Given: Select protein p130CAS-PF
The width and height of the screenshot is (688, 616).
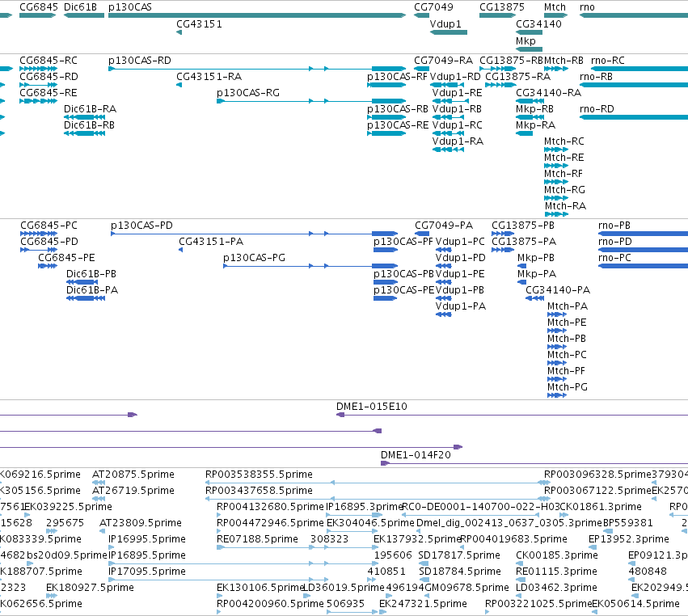Looking at the screenshot, I should coord(386,250).
